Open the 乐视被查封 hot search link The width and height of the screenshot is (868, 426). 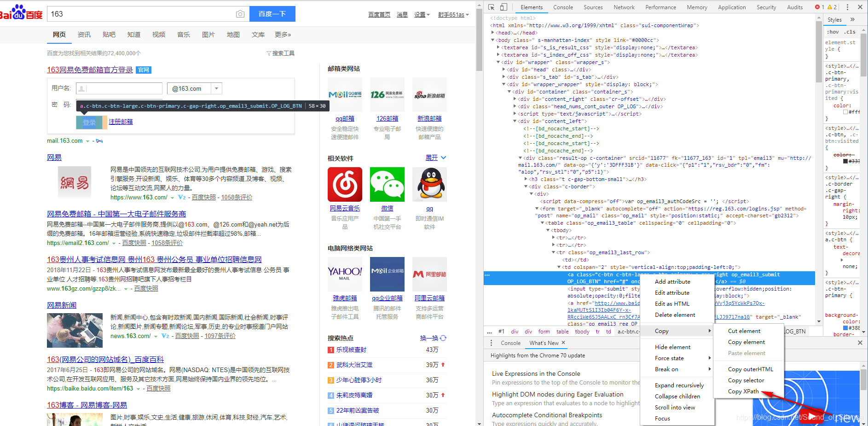click(x=351, y=350)
